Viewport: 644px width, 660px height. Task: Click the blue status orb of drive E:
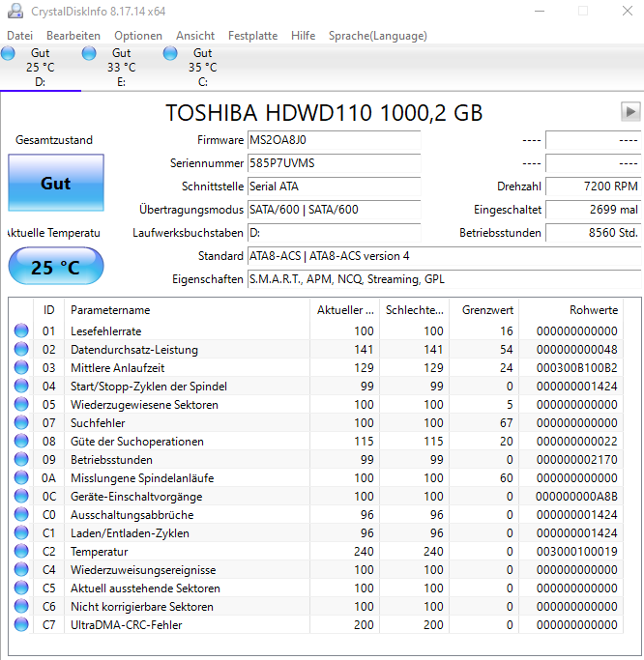tap(89, 53)
